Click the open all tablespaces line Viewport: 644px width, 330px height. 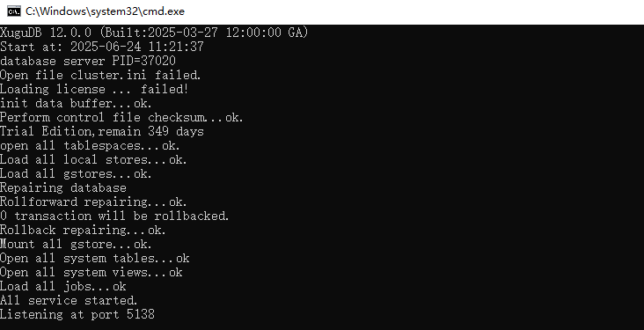point(90,145)
